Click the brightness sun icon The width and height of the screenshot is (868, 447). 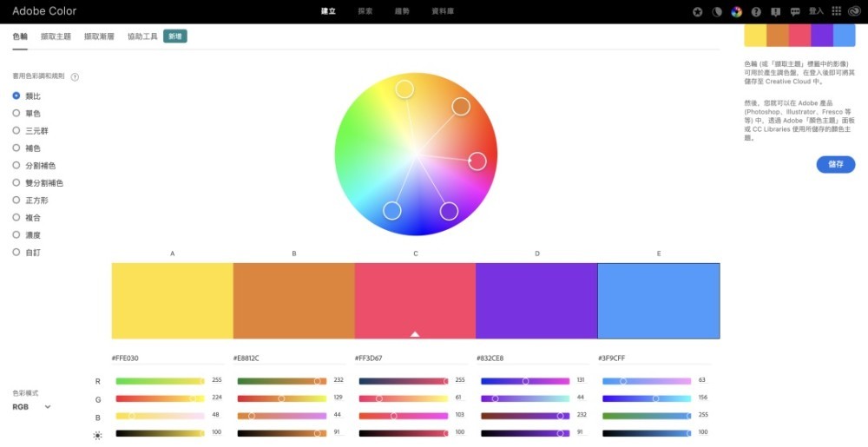tap(97, 436)
